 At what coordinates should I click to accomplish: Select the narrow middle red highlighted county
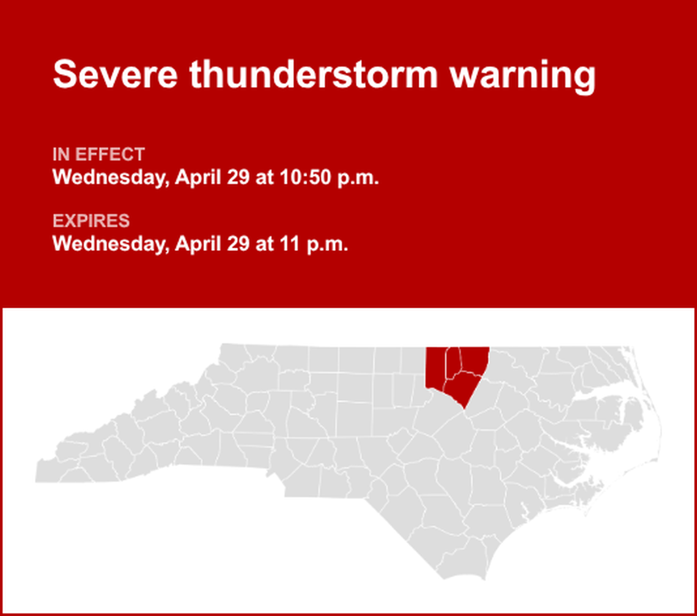click(452, 362)
